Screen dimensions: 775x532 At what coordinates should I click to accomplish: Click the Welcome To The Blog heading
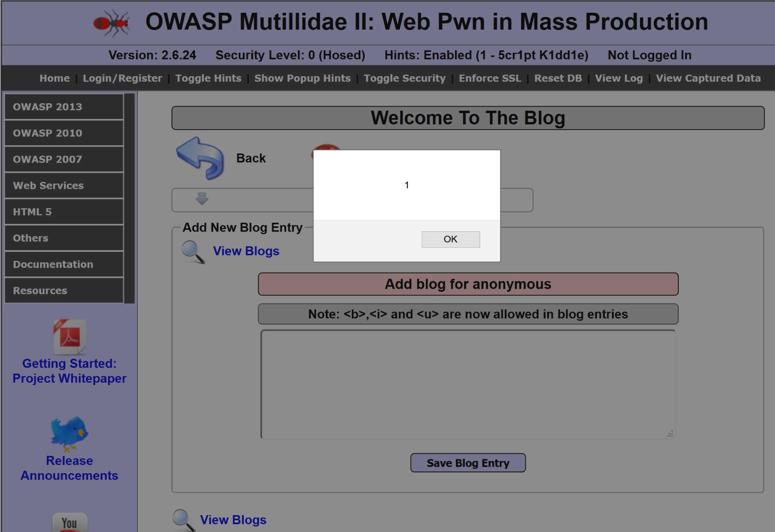pos(468,118)
